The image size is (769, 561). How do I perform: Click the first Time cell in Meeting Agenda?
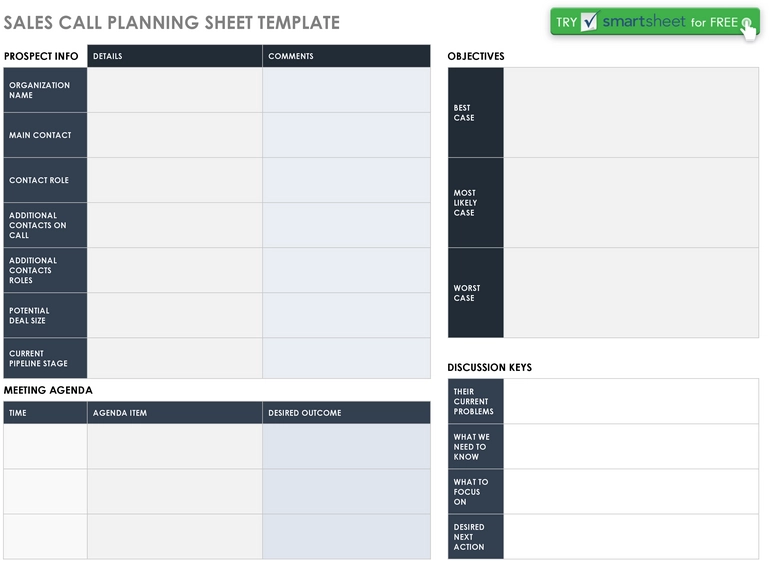[x=45, y=446]
